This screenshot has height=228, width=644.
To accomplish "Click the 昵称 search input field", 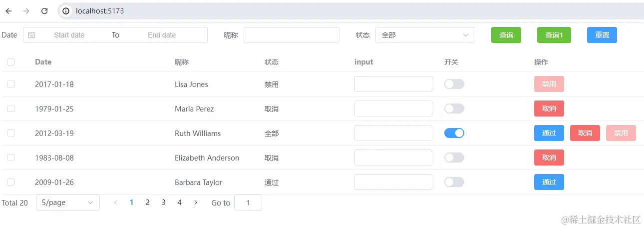I will (x=291, y=35).
